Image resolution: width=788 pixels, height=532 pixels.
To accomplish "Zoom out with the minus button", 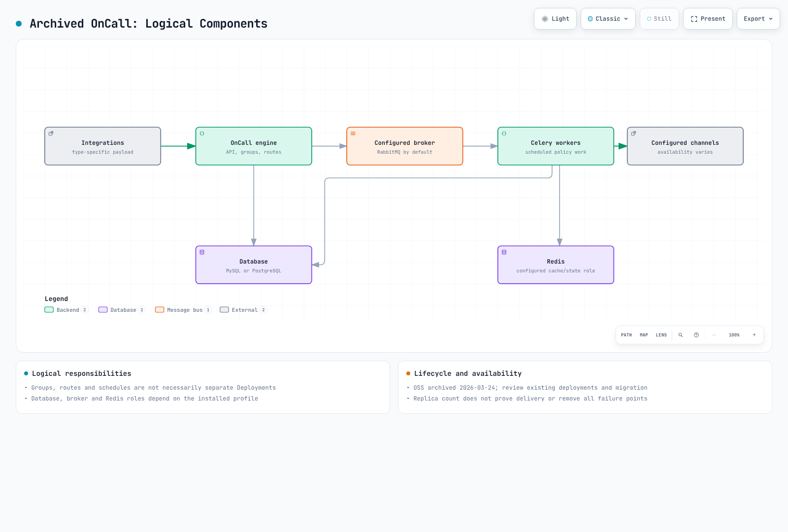I will pos(714,335).
